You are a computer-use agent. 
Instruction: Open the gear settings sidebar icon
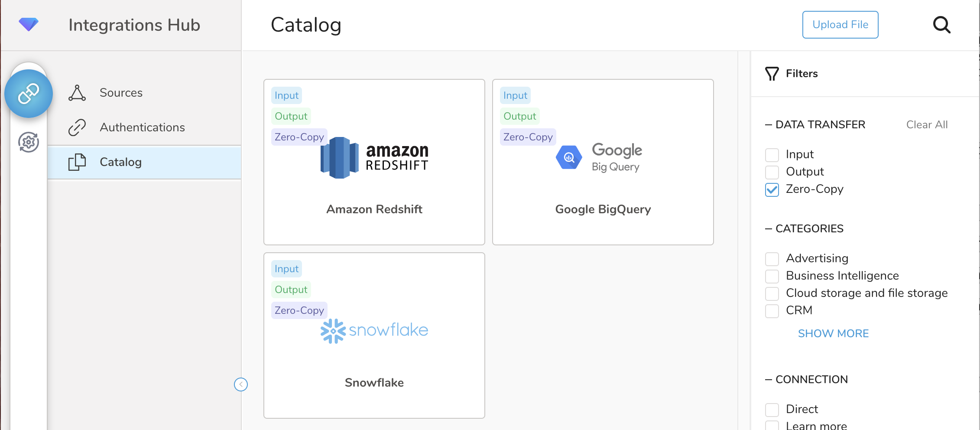tap(29, 142)
